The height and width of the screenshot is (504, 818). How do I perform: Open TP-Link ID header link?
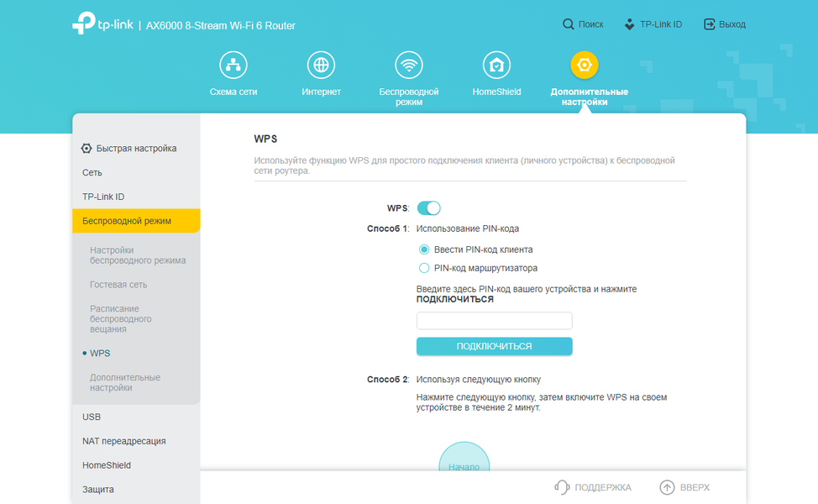661,24
